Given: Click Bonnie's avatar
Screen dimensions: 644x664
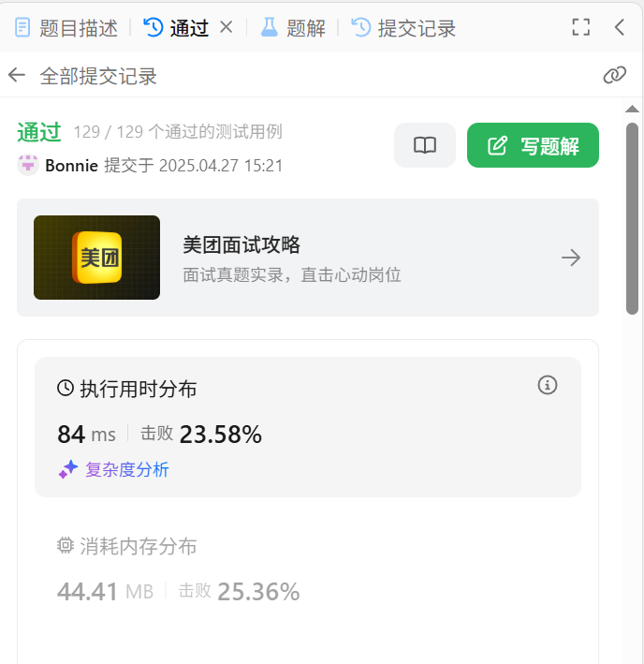Looking at the screenshot, I should click(x=28, y=165).
